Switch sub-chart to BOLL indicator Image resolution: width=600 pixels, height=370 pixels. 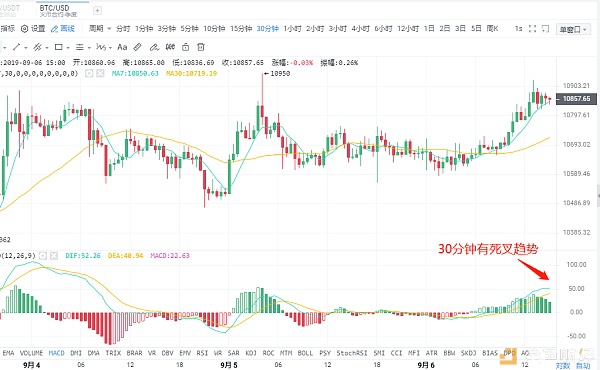pos(305,353)
